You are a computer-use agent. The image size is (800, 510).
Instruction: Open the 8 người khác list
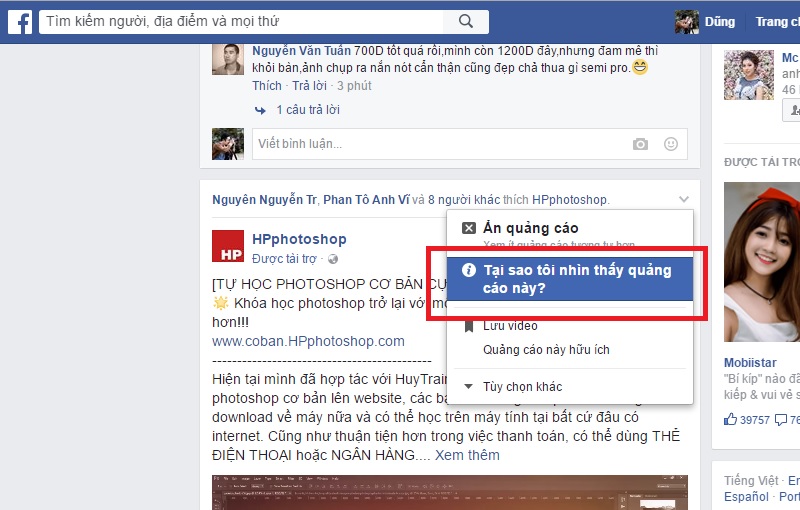464,199
